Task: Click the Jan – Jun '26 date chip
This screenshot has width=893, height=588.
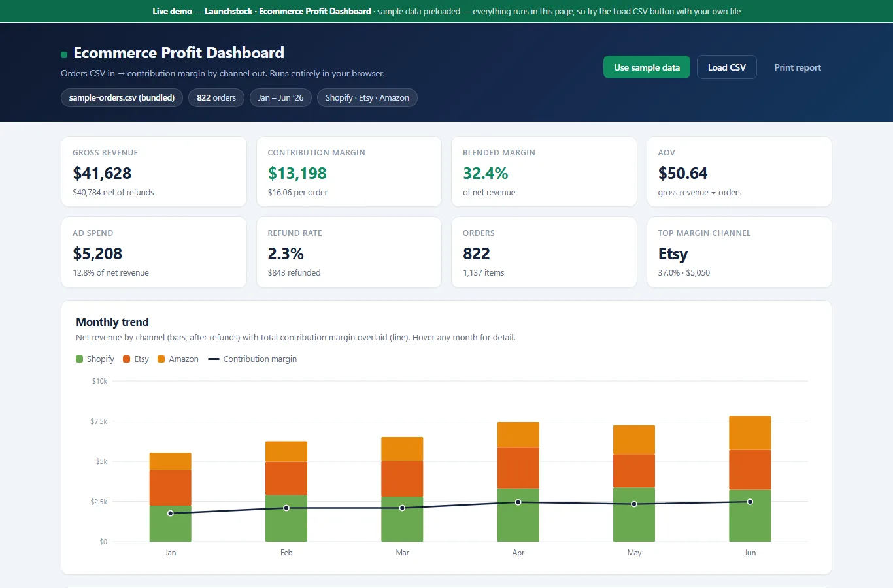Action: tap(280, 98)
